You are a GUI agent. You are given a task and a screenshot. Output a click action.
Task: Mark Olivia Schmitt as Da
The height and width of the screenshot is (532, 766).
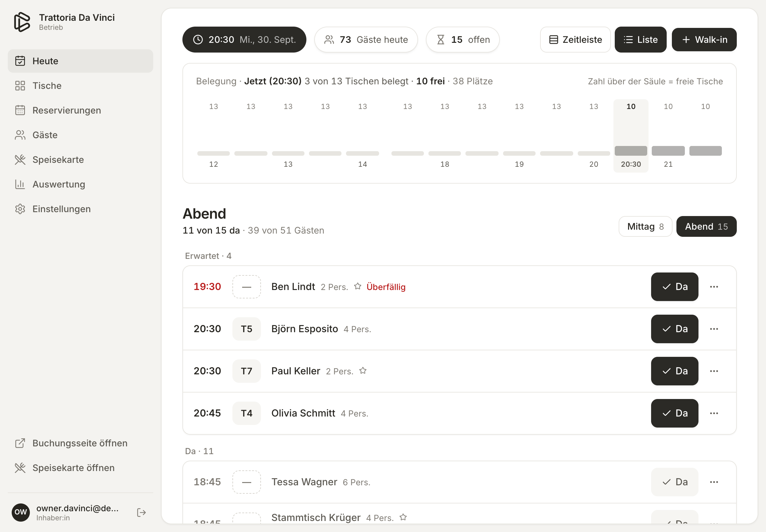[674, 413]
